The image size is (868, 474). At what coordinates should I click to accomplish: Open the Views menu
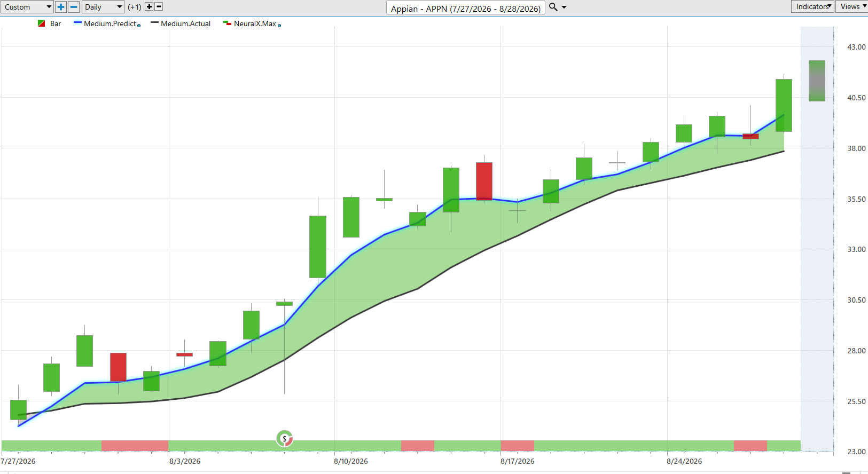coord(853,6)
